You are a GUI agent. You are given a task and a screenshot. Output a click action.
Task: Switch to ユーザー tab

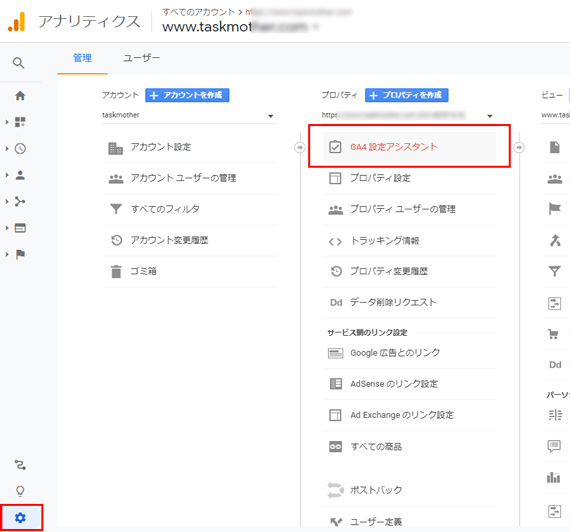[x=141, y=58]
